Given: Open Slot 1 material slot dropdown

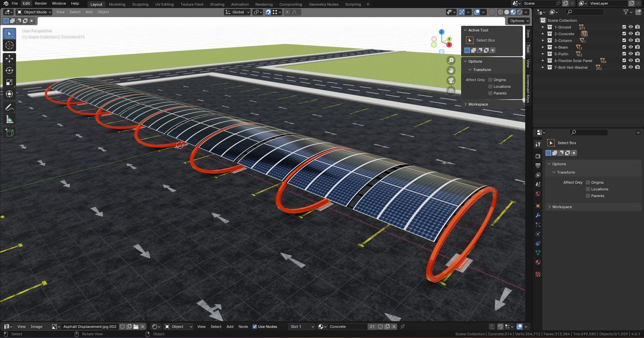Looking at the screenshot, I should pos(302,327).
